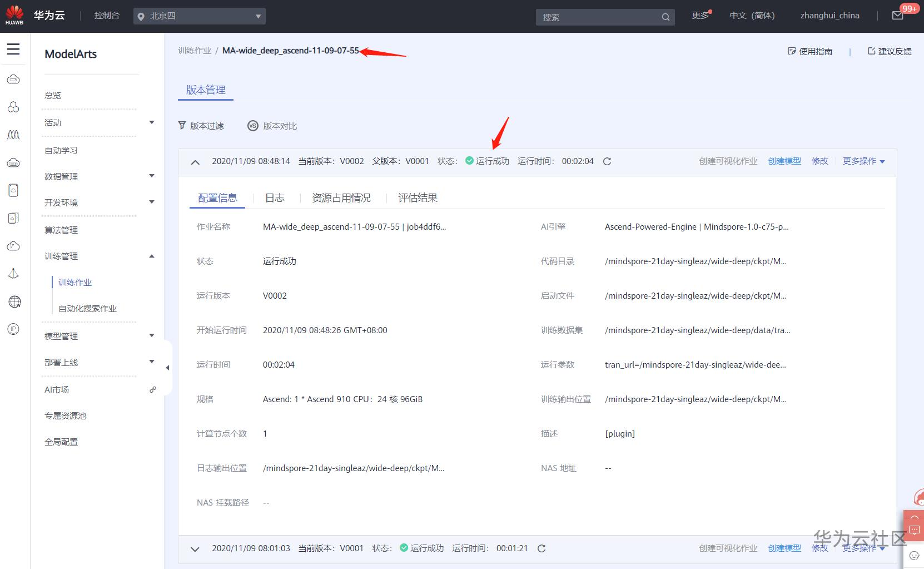Expand the 数据管理 sidebar section
This screenshot has width=924, height=569.
point(152,176)
